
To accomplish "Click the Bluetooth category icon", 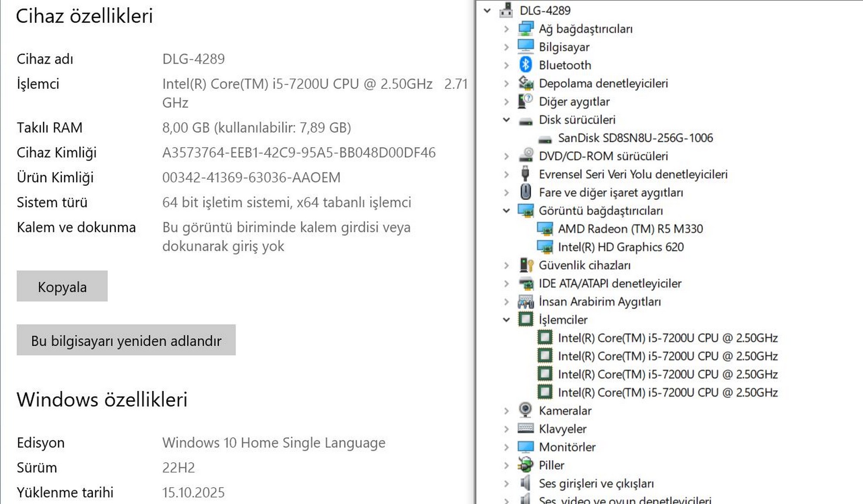I will (525, 65).
